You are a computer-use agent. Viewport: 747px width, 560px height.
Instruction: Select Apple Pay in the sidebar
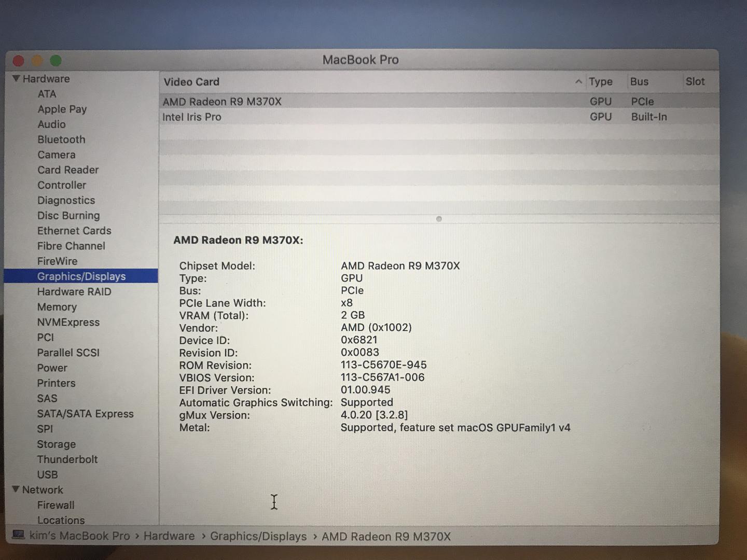tap(62, 109)
